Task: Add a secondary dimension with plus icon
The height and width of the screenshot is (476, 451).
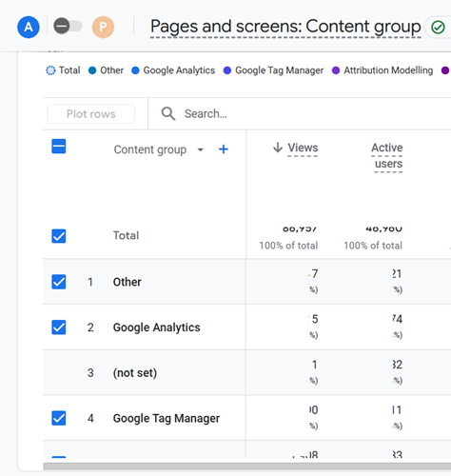Action: [224, 149]
